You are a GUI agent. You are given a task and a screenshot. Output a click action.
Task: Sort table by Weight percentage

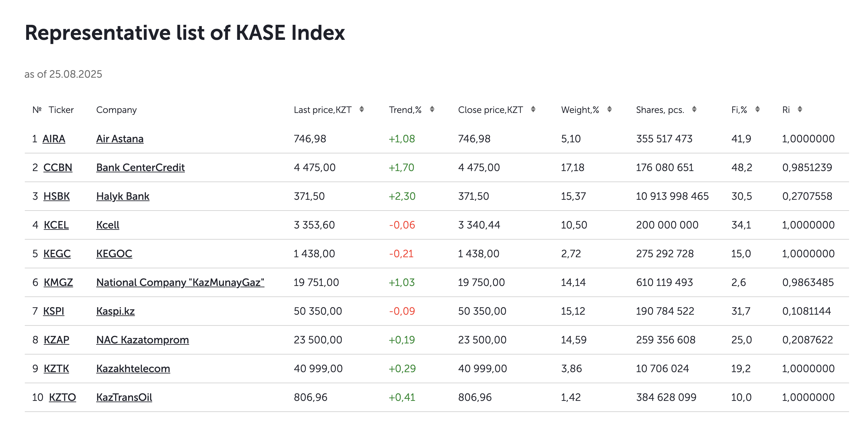point(609,109)
